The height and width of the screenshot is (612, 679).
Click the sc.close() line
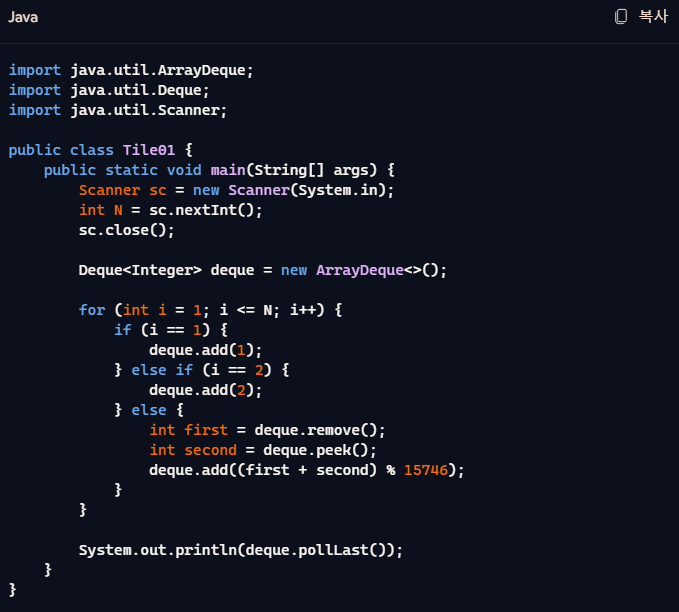point(126,230)
